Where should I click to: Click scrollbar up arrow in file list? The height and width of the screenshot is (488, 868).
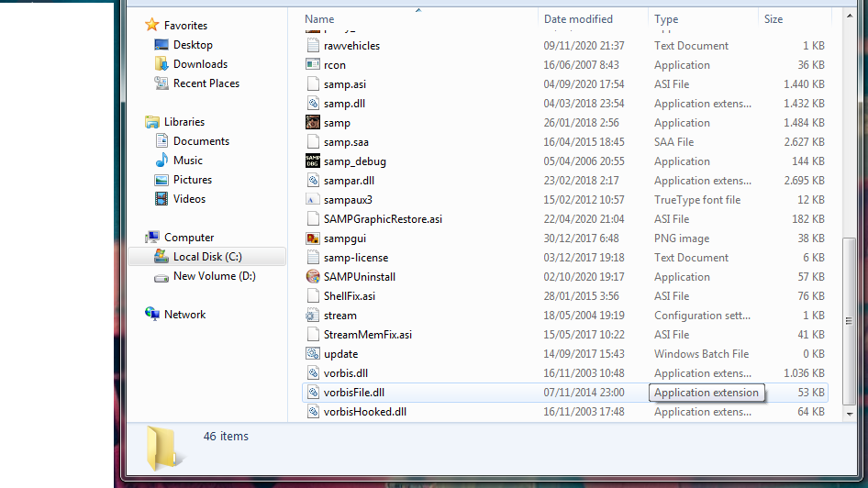pos(849,16)
